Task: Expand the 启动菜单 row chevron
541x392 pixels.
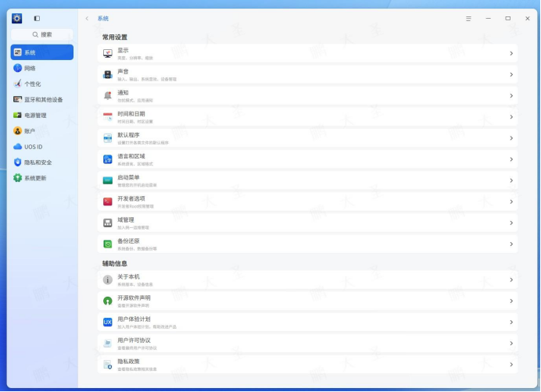Action: (511, 180)
